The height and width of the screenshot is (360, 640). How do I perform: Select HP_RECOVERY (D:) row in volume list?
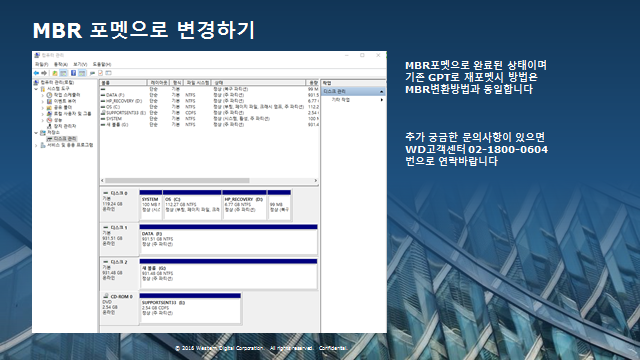209,101
